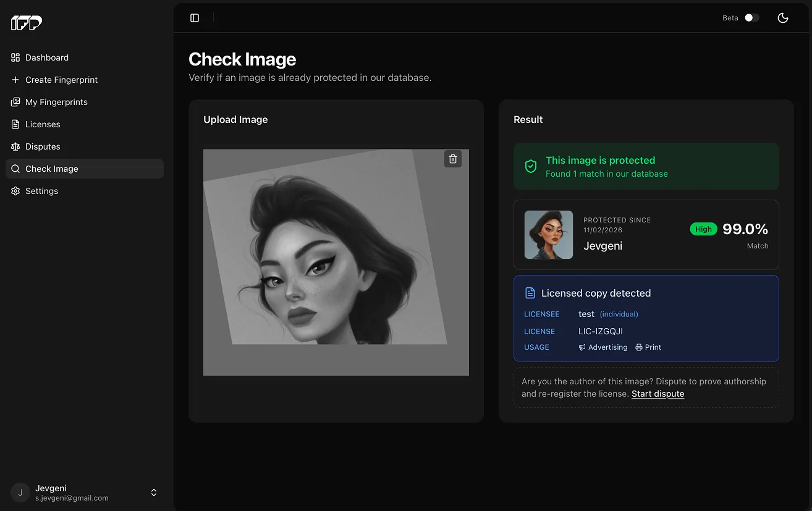Viewport: 812px width, 511px height.
Task: Expand the Jevgeni account menu chevrons
Action: pyautogui.click(x=154, y=492)
